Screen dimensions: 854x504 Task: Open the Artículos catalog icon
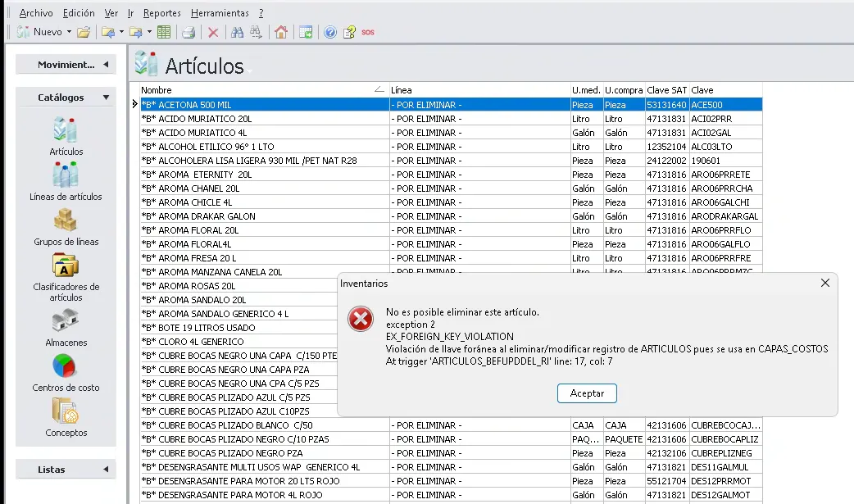66,131
